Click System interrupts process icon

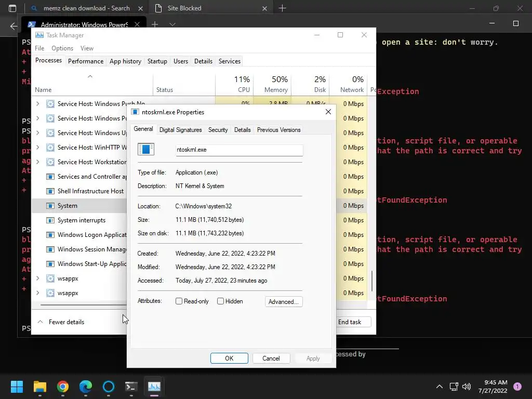(50, 220)
